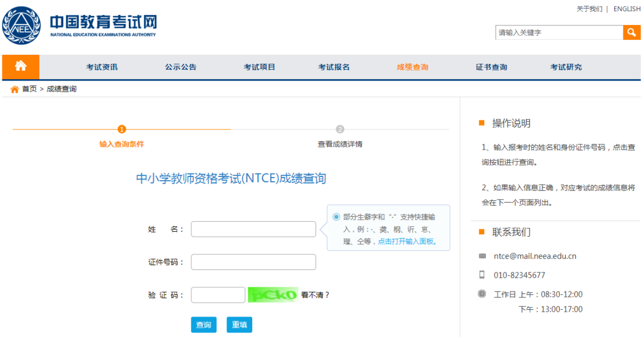644x354 pixels.
Task: Click the clock icon beside 工作日 hours
Action: tap(481, 294)
